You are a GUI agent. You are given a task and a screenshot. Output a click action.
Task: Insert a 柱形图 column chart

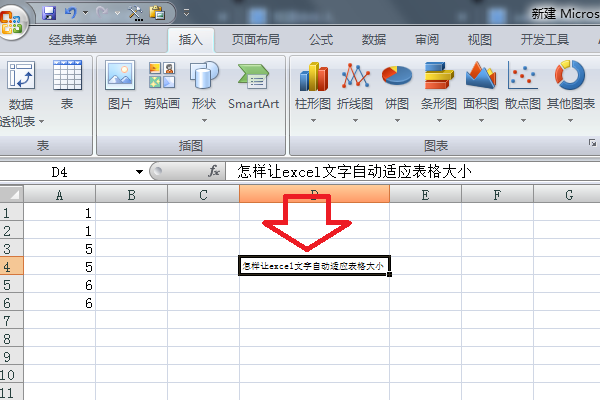(x=313, y=85)
